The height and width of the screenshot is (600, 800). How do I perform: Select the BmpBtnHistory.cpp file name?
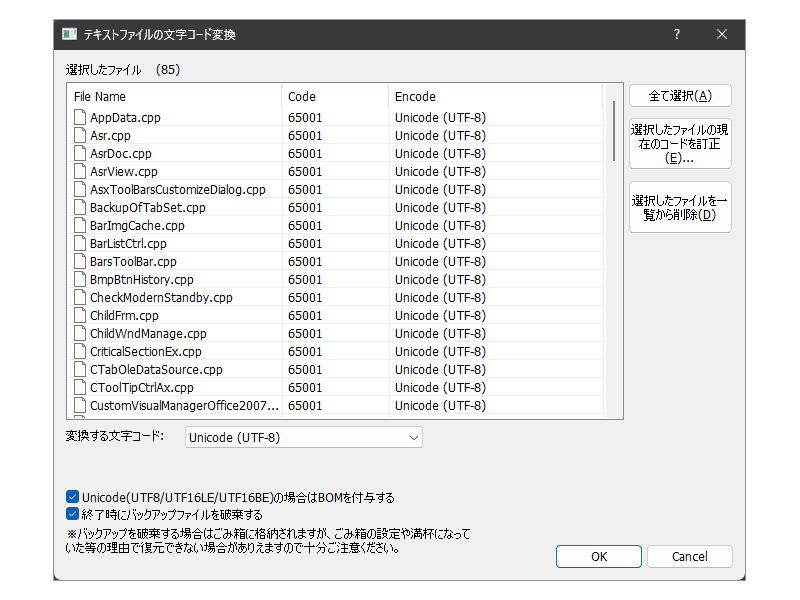141,279
